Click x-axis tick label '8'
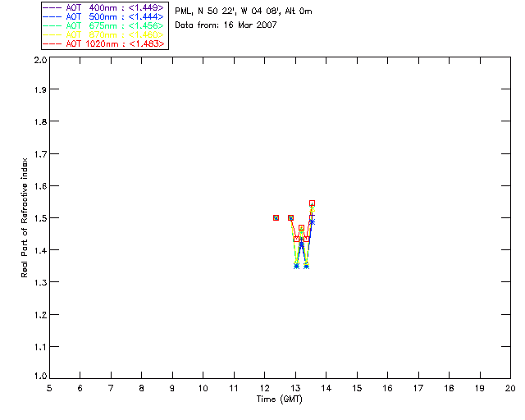Image resolution: width=525 pixels, height=420 pixels. 142,388
